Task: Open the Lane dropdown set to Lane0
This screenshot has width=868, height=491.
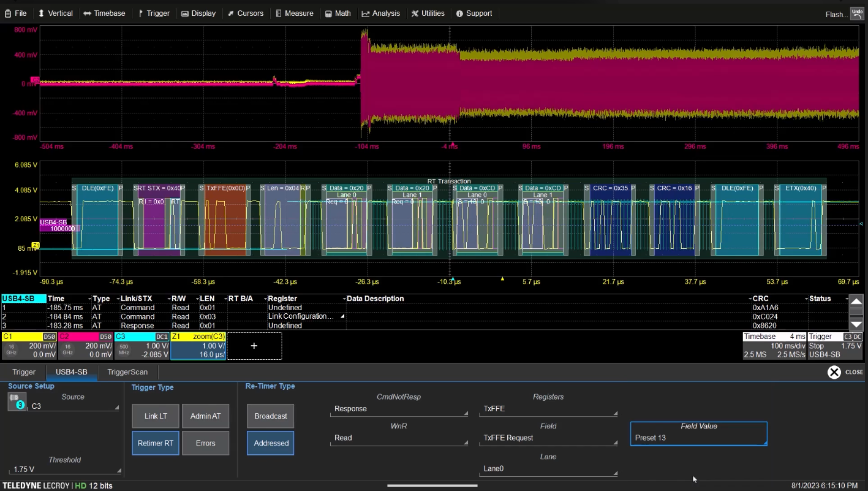Action: pyautogui.click(x=548, y=469)
